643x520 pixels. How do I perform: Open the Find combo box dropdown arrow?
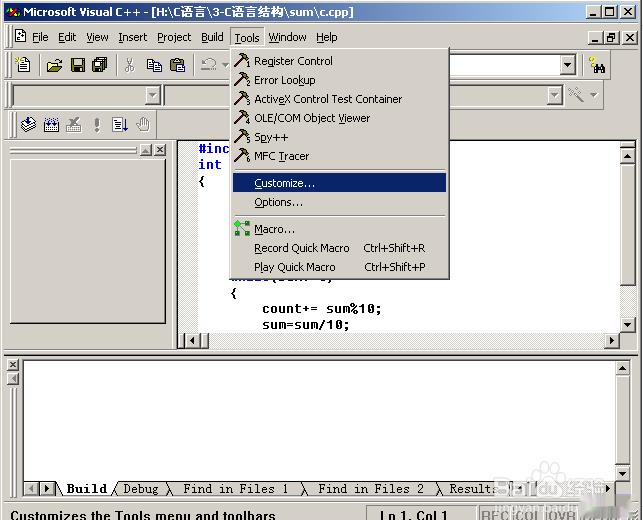(568, 65)
